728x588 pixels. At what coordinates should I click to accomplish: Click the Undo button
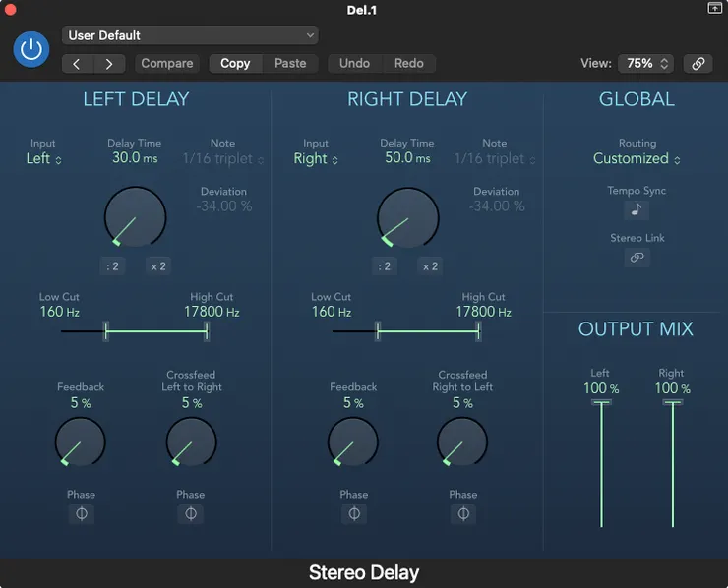[x=355, y=63]
